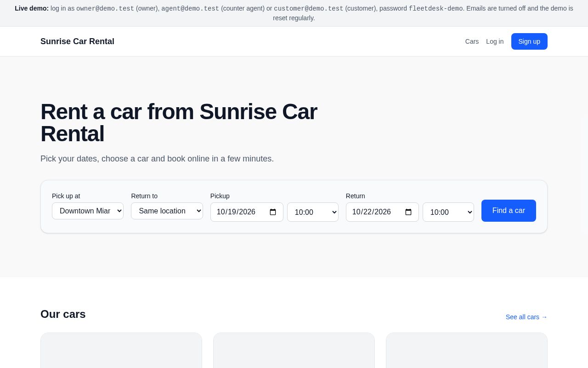Click the Our cars heading
This screenshot has width=588, height=368.
pyautogui.click(x=63, y=314)
